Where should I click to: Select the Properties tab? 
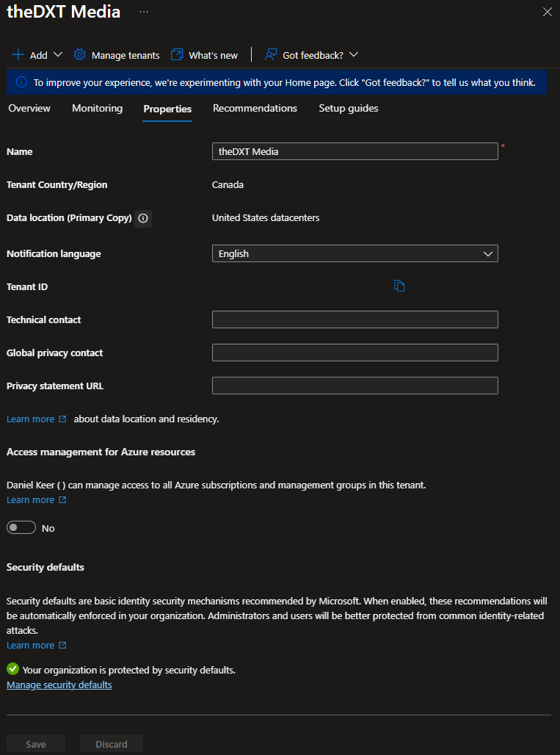coord(167,109)
